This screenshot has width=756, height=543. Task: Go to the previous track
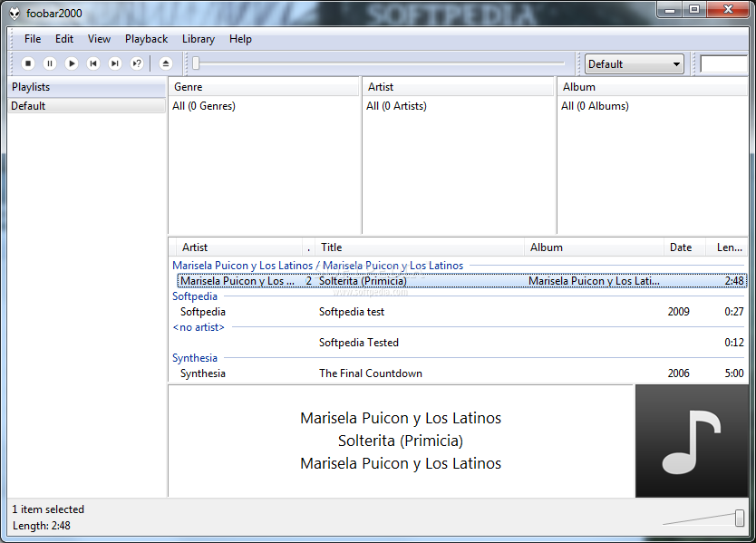point(93,63)
